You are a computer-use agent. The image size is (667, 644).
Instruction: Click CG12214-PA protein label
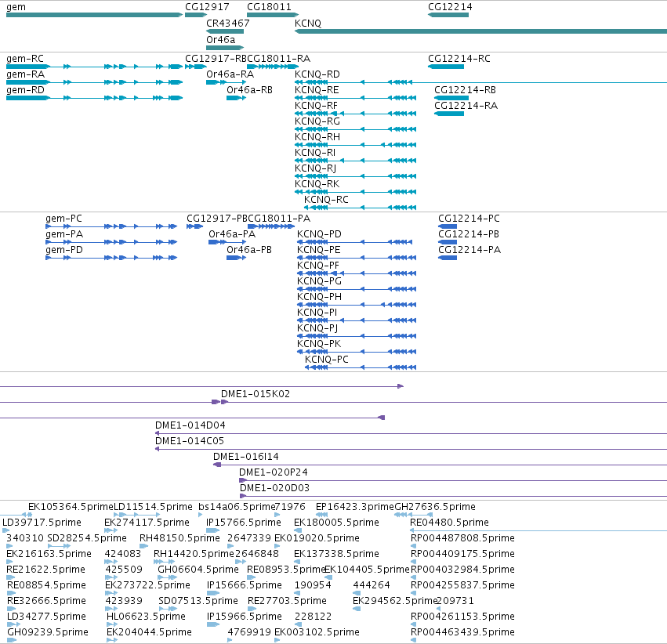pos(469,249)
